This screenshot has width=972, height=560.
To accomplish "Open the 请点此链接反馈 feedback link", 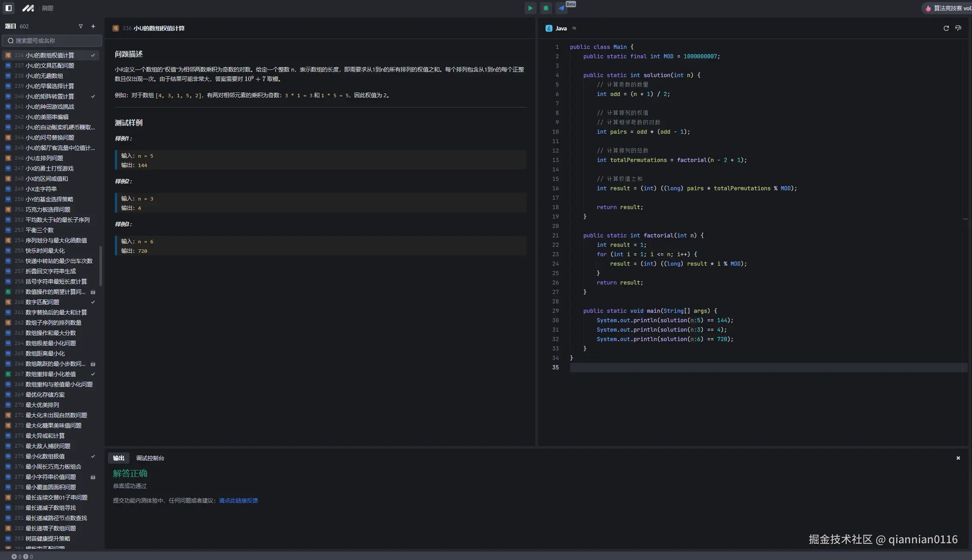I will [238, 500].
